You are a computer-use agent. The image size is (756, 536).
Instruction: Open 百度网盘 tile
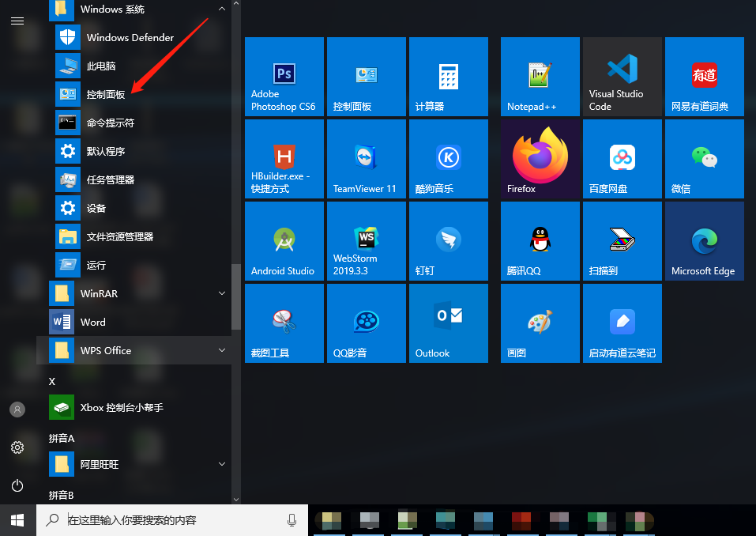pyautogui.click(x=622, y=159)
